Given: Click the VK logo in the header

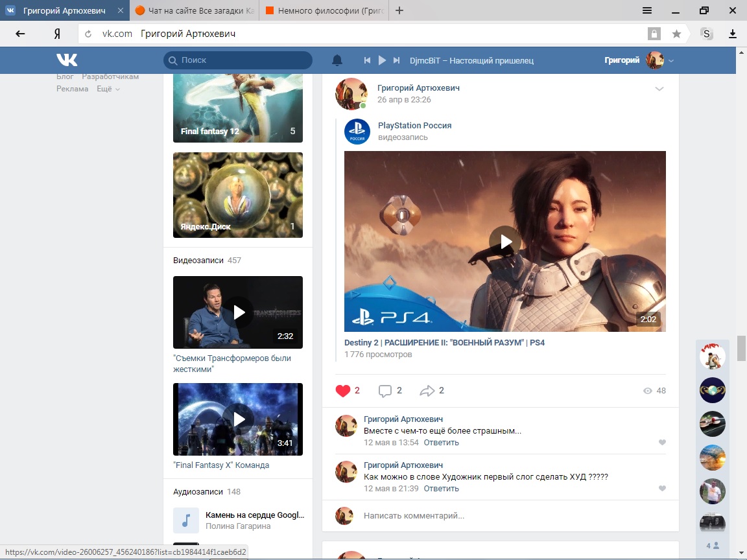Looking at the screenshot, I should [x=67, y=60].
